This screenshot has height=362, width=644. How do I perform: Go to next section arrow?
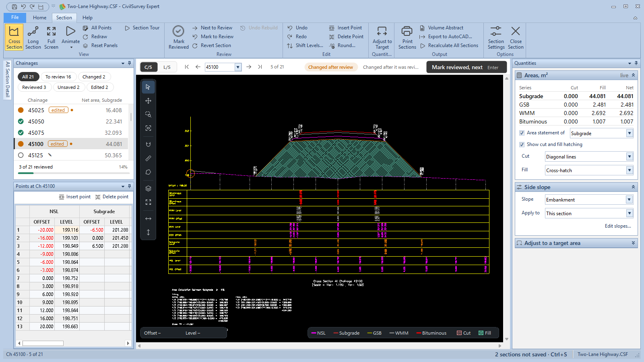(249, 67)
